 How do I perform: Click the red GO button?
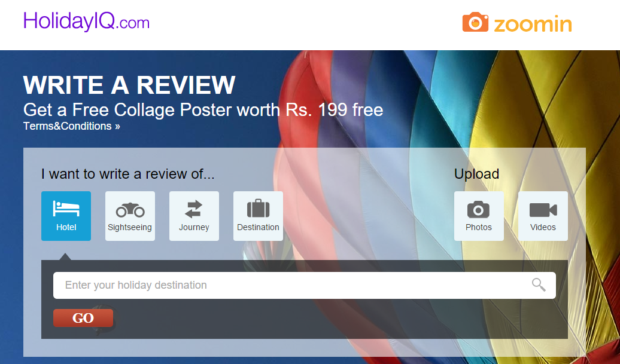point(83,318)
